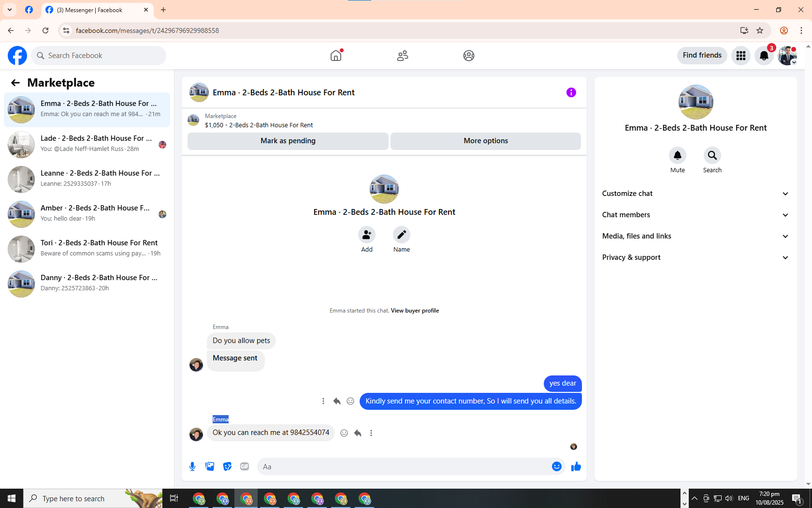The height and width of the screenshot is (508, 812).
Task: Open Task View on taskbar
Action: point(174,498)
